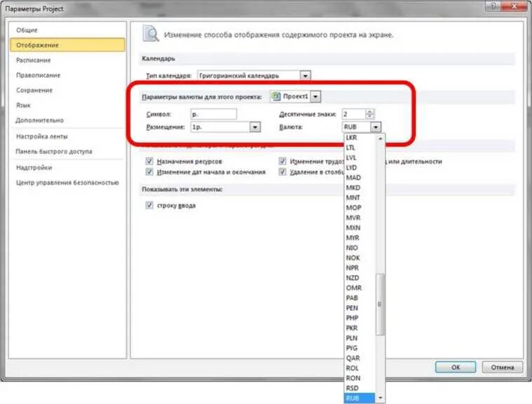Viewport: 532px width, 404px height.
Task: Select MAD in currency list
Action: click(360, 178)
